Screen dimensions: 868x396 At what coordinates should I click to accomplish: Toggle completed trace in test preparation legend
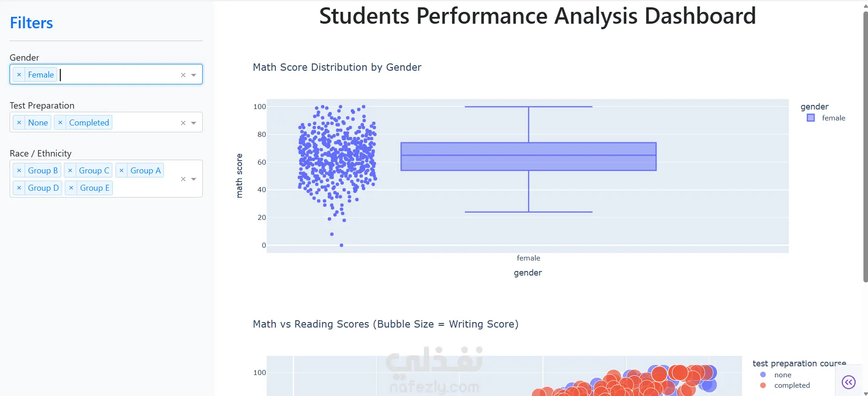pos(791,386)
